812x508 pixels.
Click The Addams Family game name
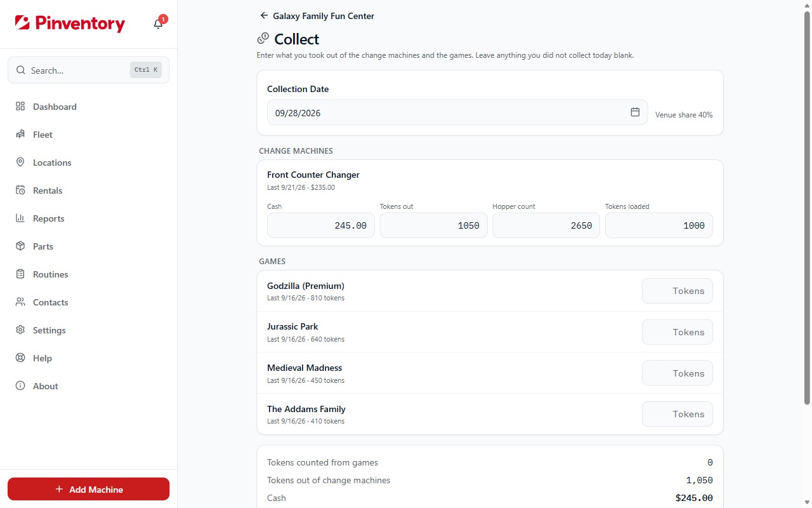pyautogui.click(x=306, y=409)
